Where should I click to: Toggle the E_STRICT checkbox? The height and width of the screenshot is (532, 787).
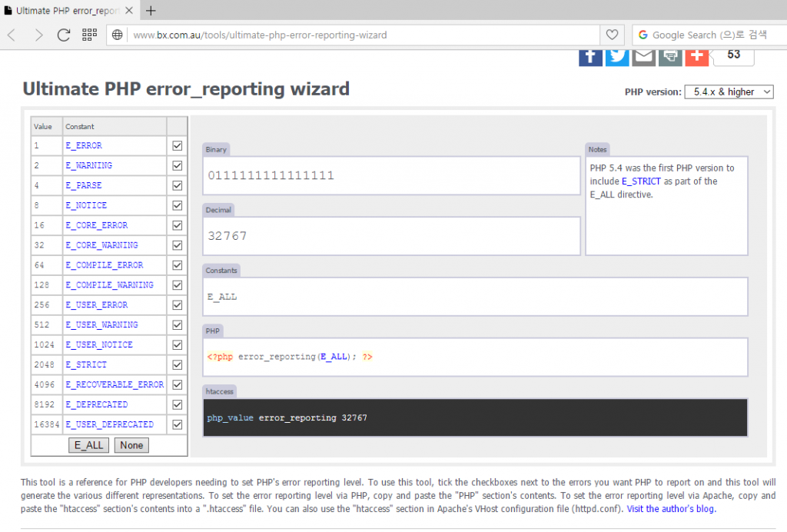click(x=178, y=364)
